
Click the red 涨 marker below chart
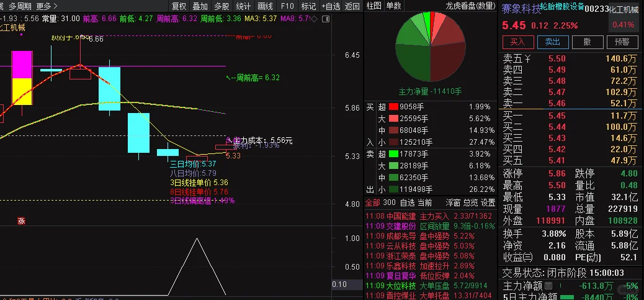click(x=21, y=221)
